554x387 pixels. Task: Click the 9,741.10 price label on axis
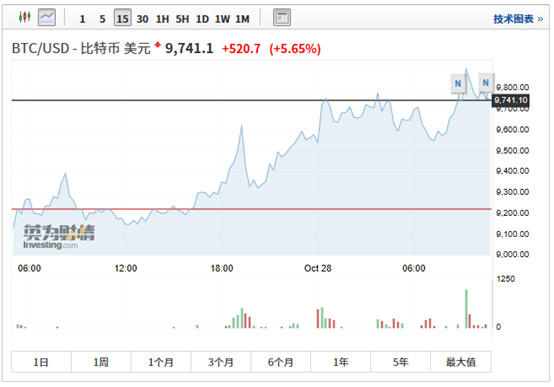[511, 100]
